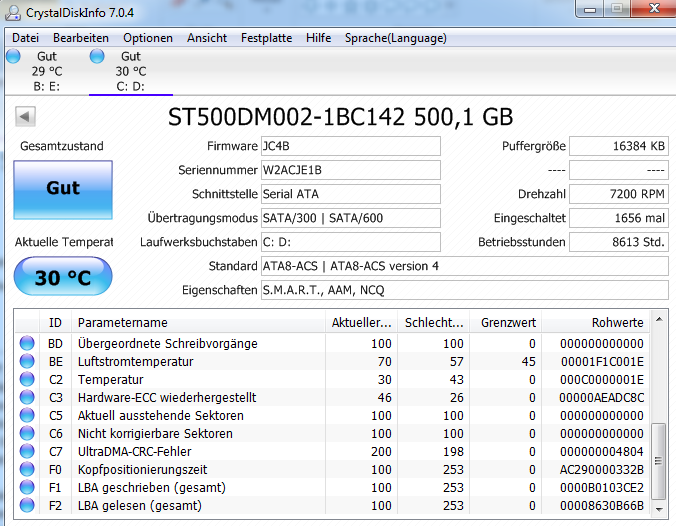Click the Puffergröße value 16384 KB
Image resolution: width=676 pixels, height=526 pixels.
619,146
